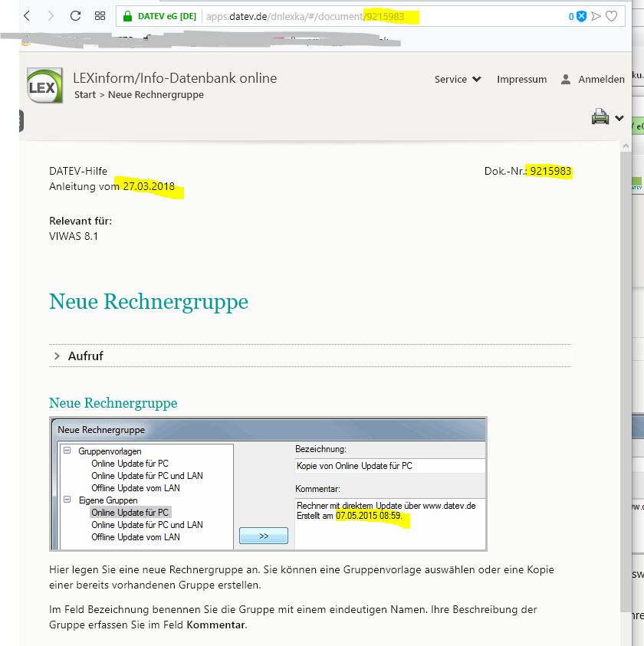Image resolution: width=644 pixels, height=646 pixels.
Task: Click the green padlock security icon
Action: click(127, 17)
